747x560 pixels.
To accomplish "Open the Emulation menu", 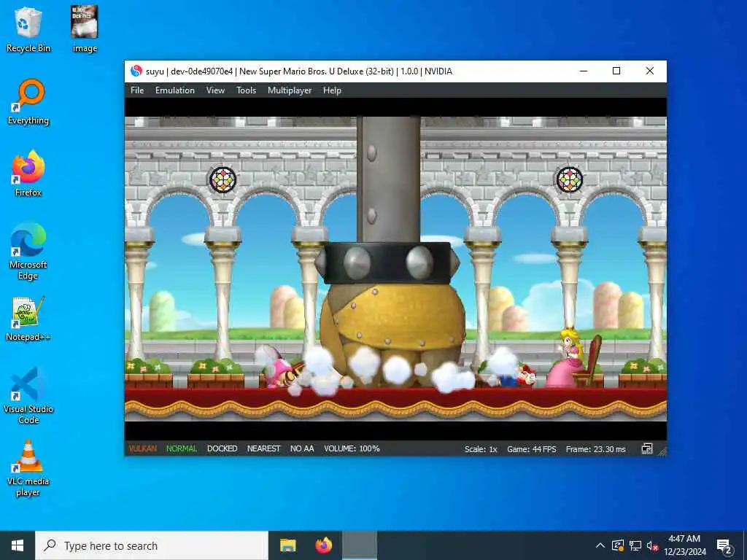I will point(175,90).
